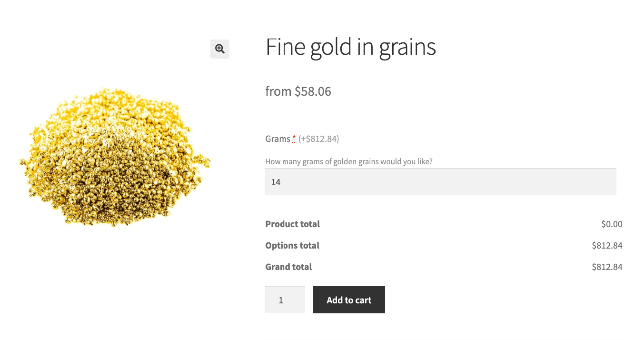Screen dimensions: 644x340
Task: Open the gold grains product photo
Action: pyautogui.click(x=114, y=157)
